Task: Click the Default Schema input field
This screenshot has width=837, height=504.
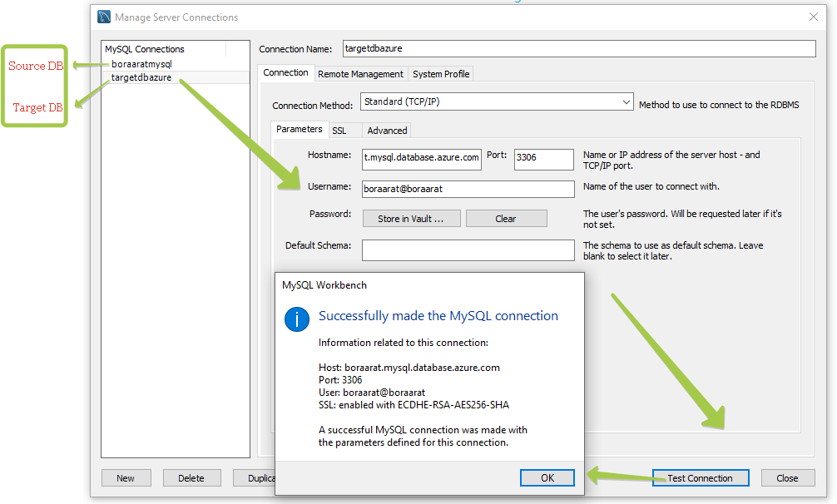Action: (x=468, y=250)
